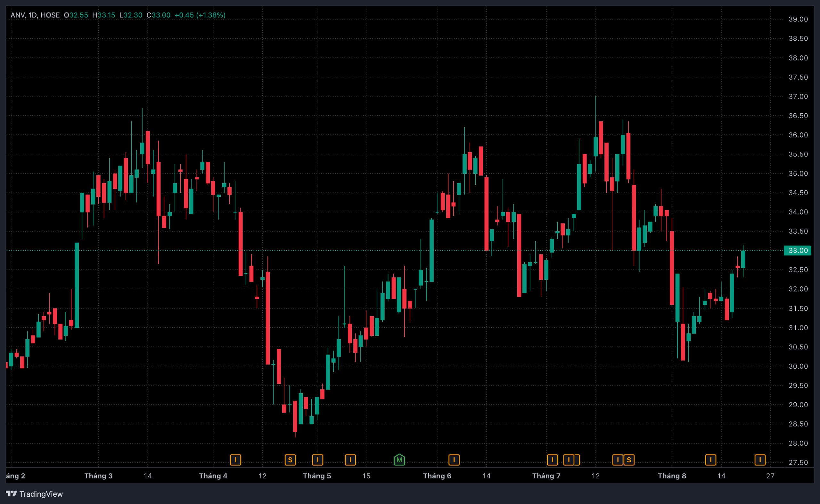Screen dimensions: 820x504
Task: Click the 39.00 price axis label
Action: click(798, 19)
